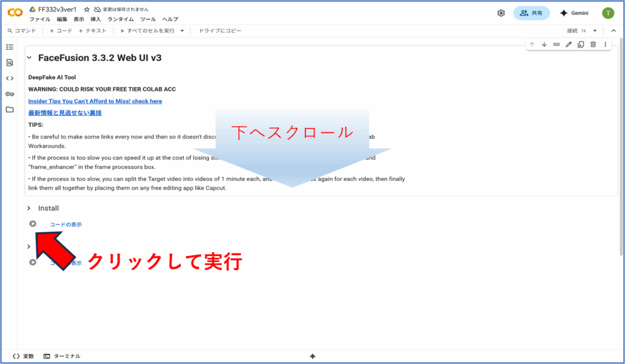Click the bottom Gemini sparkle icon
Image resolution: width=625 pixels, height=364 pixels.
pyautogui.click(x=312, y=357)
